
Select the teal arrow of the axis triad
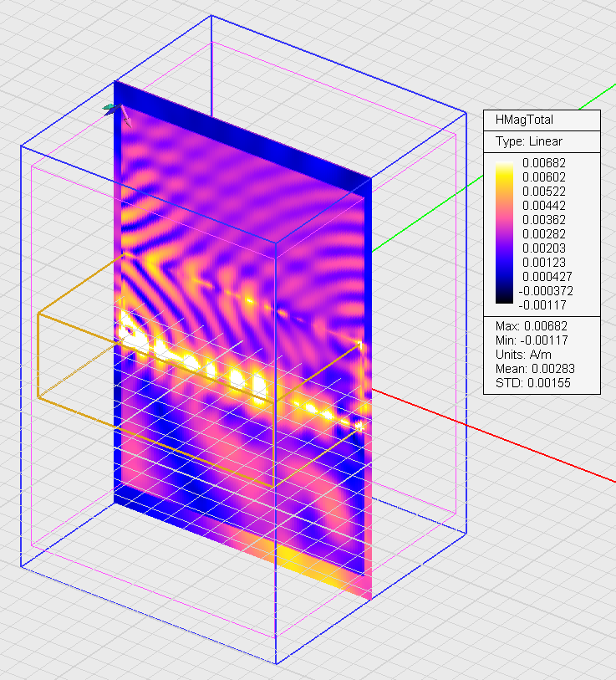pyautogui.click(x=109, y=107)
